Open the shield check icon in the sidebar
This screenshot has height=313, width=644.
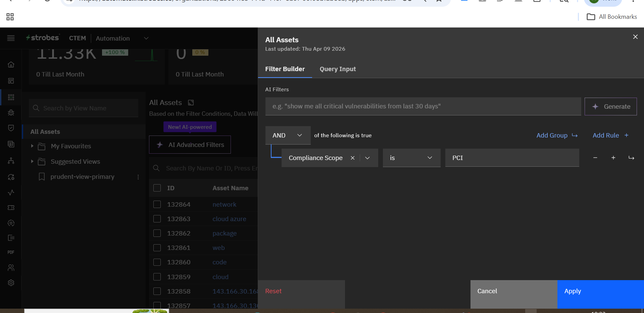(11, 128)
